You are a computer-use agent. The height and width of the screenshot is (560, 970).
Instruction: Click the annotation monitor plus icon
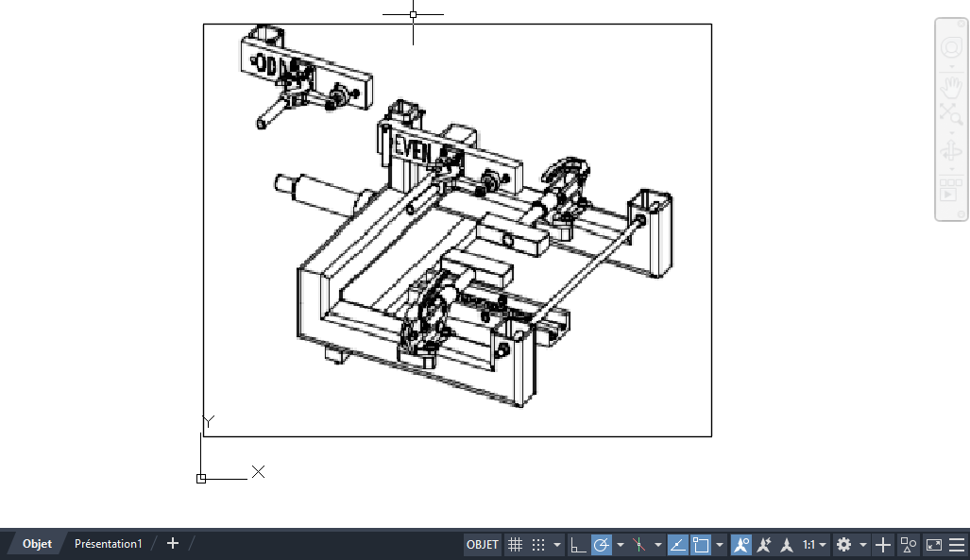pyautogui.click(x=883, y=545)
